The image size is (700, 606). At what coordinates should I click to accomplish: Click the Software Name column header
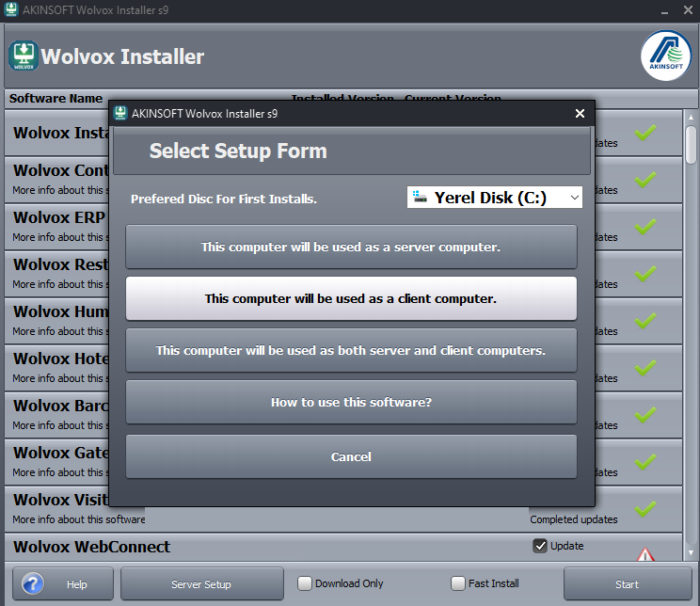56,98
